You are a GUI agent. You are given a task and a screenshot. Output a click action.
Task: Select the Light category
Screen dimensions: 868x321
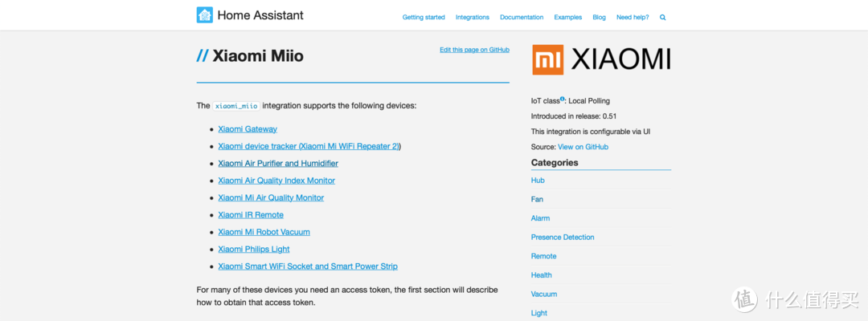point(539,313)
